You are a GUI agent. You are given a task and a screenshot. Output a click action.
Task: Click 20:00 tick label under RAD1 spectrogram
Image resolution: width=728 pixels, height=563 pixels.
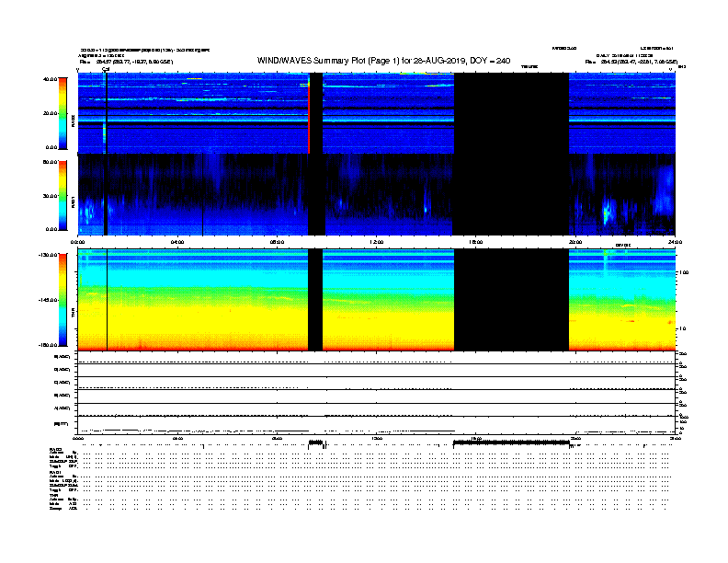(575, 242)
